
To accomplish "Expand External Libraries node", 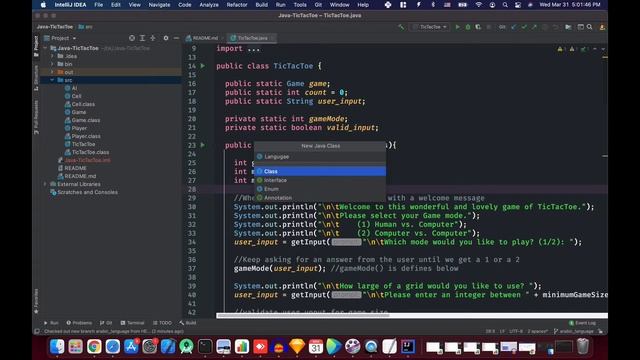I will click(46, 184).
